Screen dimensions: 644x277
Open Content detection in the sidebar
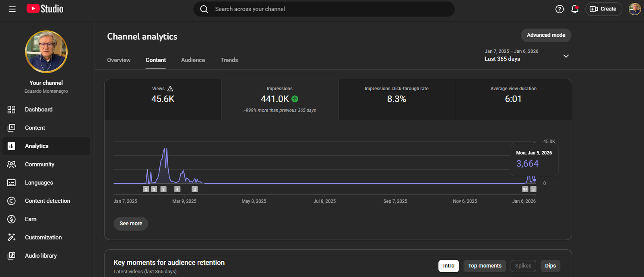[47, 201]
